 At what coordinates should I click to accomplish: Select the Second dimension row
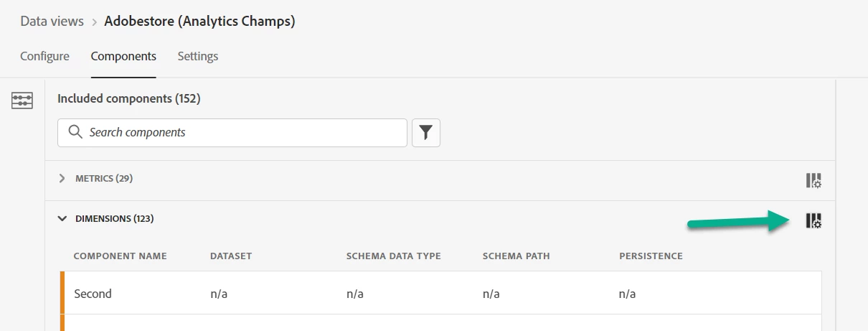[x=93, y=293]
